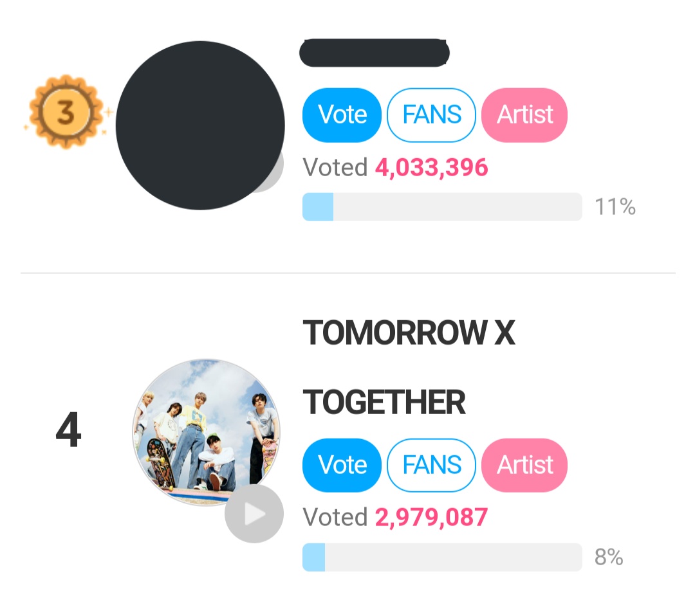Open FANS page for third-ranked artist
The image size is (695, 616).
[431, 115]
